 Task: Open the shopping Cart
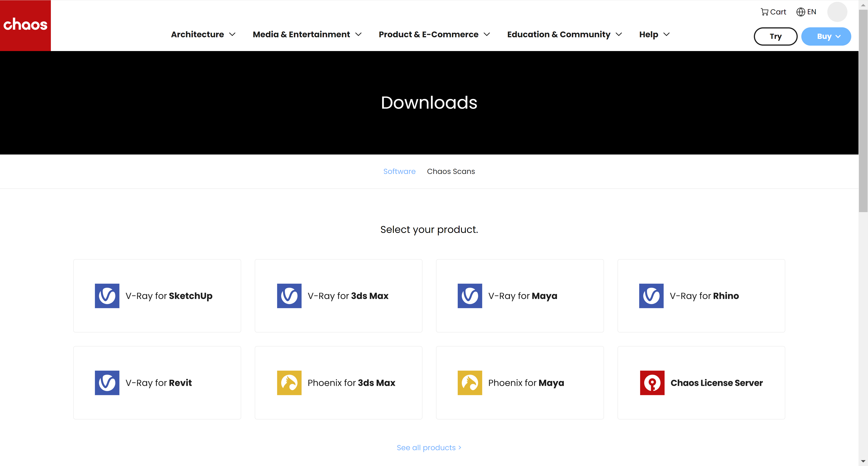click(x=773, y=12)
